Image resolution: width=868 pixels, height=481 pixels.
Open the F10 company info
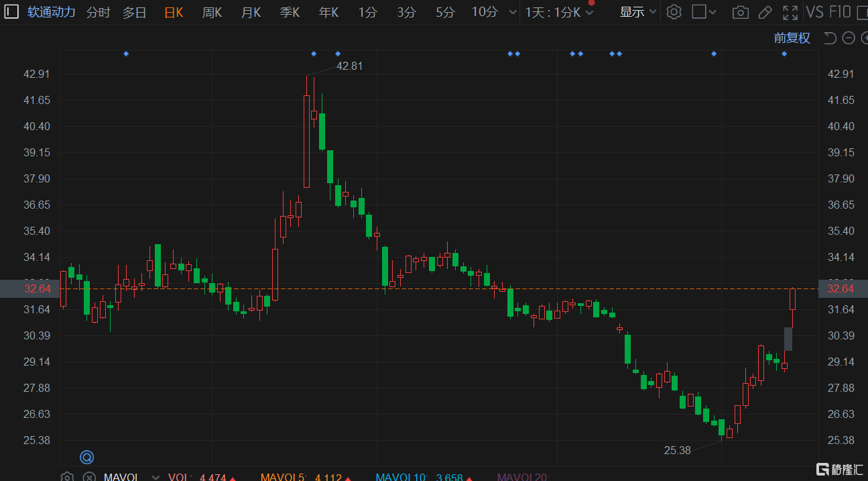click(x=840, y=12)
